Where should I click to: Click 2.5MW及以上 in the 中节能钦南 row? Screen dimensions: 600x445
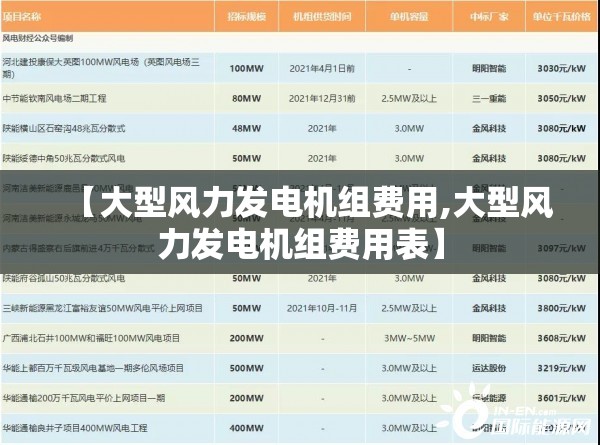click(409, 98)
